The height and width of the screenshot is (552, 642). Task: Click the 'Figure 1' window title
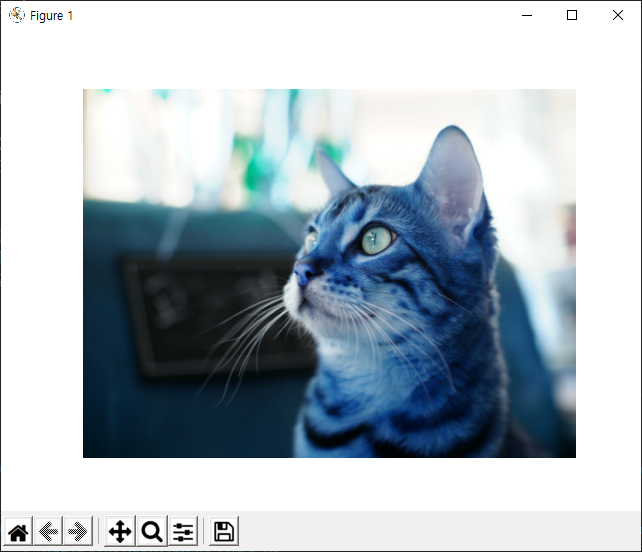[x=52, y=16]
